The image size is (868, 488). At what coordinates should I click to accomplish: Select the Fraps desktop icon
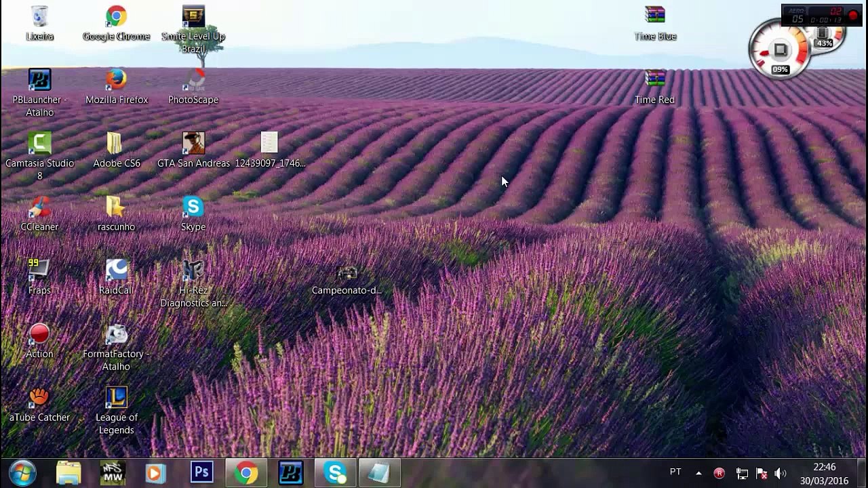click(39, 277)
